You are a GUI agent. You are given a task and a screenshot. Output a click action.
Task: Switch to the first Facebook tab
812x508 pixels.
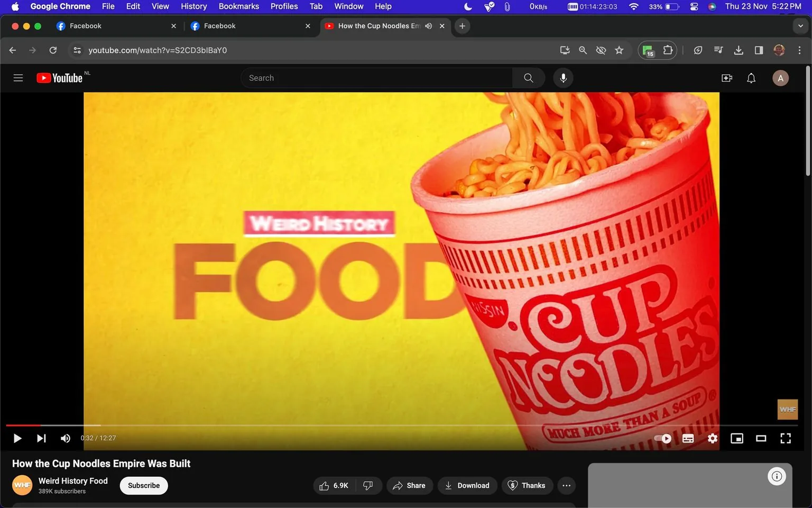point(106,25)
